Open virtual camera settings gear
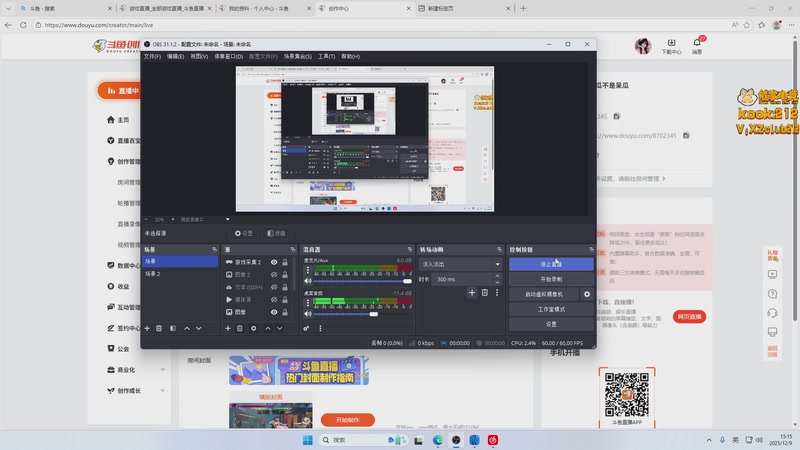The image size is (800, 450). click(587, 294)
